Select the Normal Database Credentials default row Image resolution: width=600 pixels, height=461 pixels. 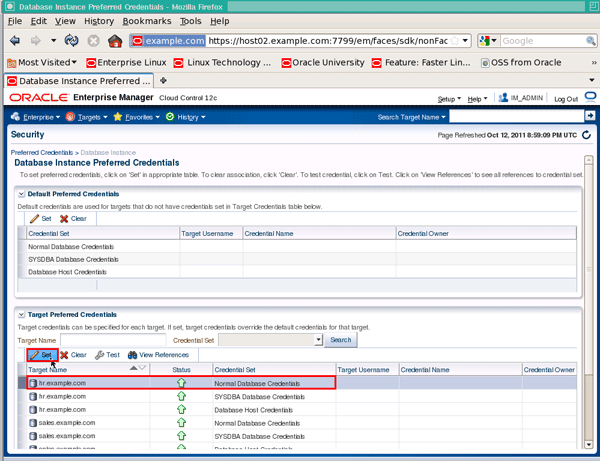[x=71, y=245]
